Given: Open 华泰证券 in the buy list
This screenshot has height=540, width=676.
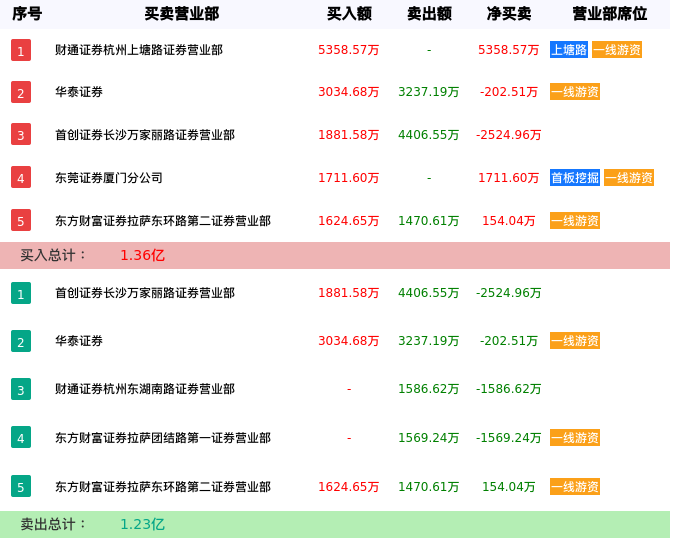Looking at the screenshot, I should 79,92.
